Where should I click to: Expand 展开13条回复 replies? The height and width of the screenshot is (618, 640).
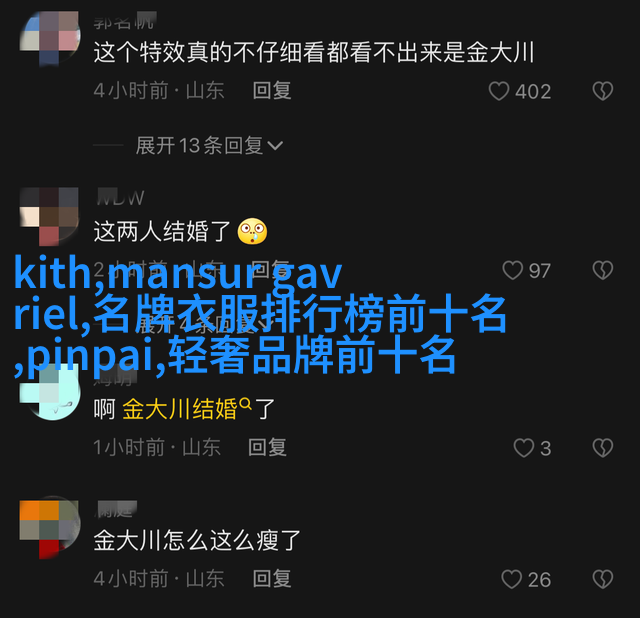tap(209, 145)
